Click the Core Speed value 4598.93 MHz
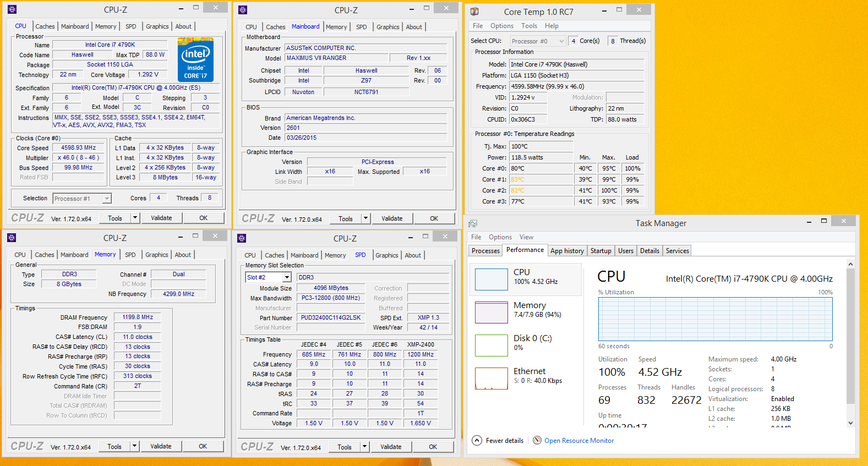 point(78,148)
